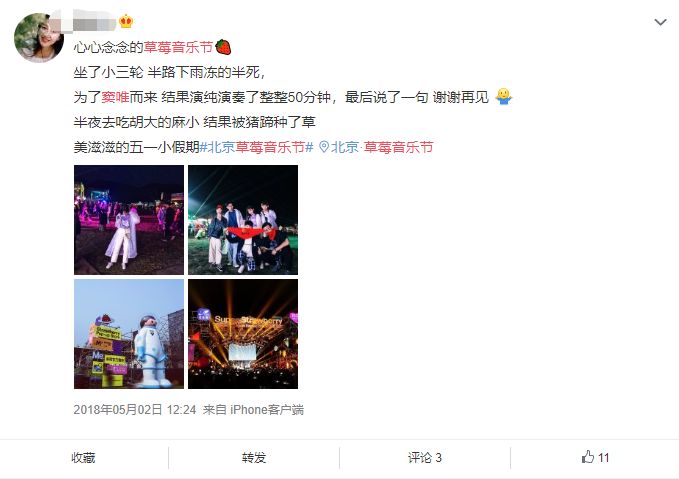The image size is (679, 479).
Task: View the group photo with red banner
Action: 243,220
